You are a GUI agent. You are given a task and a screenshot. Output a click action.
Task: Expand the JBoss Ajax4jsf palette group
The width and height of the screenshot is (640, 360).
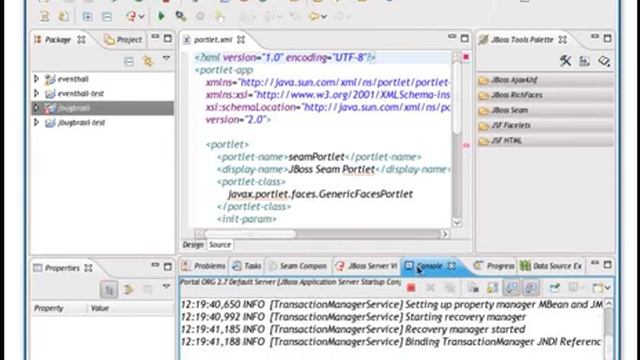[545, 80]
